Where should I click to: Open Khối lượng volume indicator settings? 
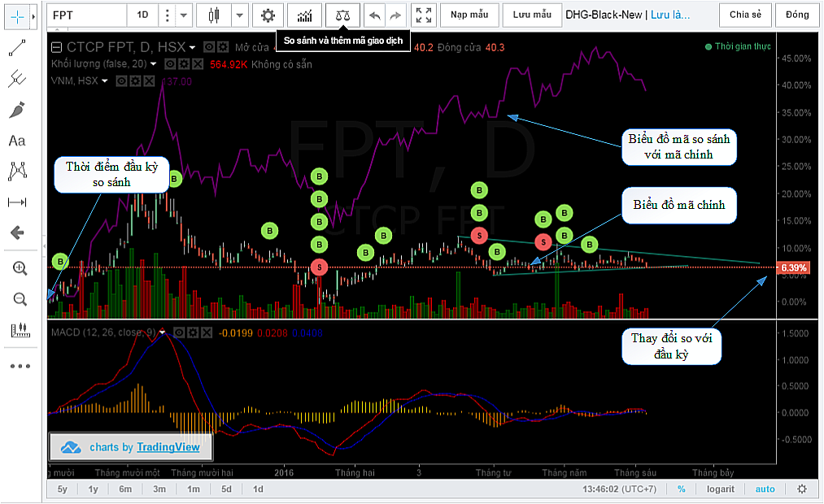point(184,64)
